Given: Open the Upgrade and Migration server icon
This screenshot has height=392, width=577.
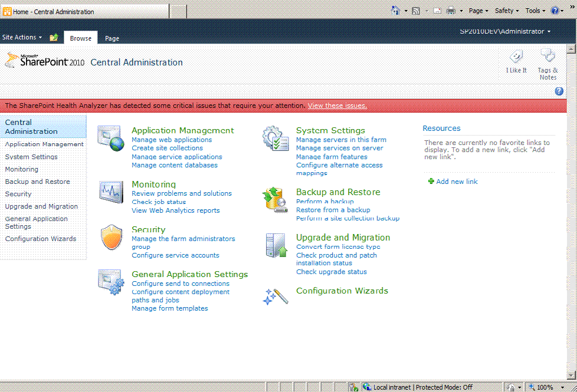Looking at the screenshot, I should (x=276, y=245).
